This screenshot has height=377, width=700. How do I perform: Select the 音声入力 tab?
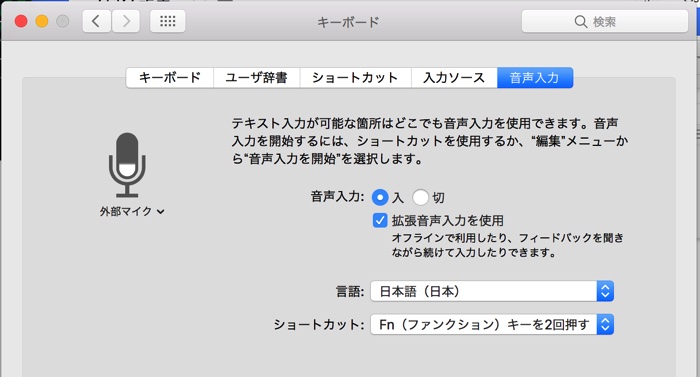click(x=535, y=78)
